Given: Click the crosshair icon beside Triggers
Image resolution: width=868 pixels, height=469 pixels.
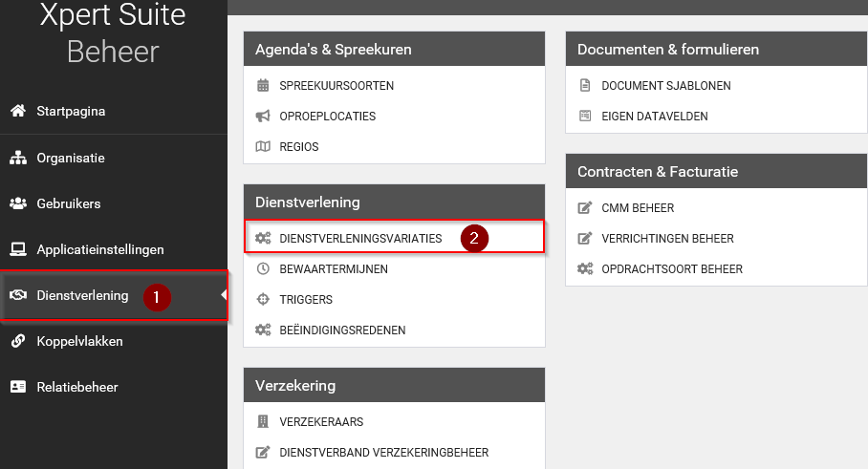Looking at the screenshot, I should pos(263,300).
